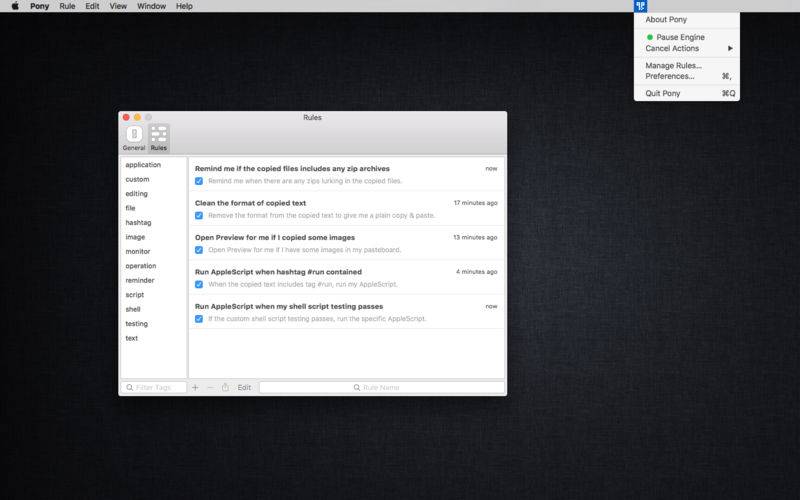This screenshot has height=500, width=800.
Task: Focus the Rule Name search field
Action: 381,387
